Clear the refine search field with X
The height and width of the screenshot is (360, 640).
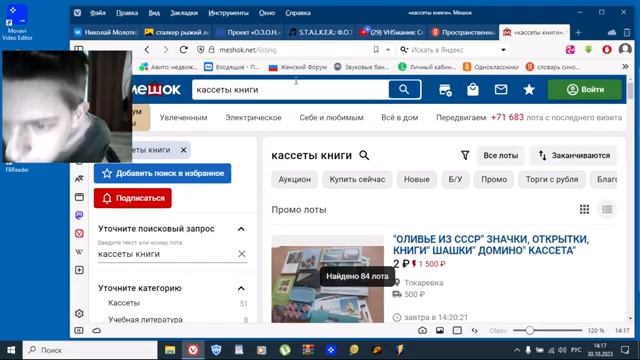[x=242, y=254]
